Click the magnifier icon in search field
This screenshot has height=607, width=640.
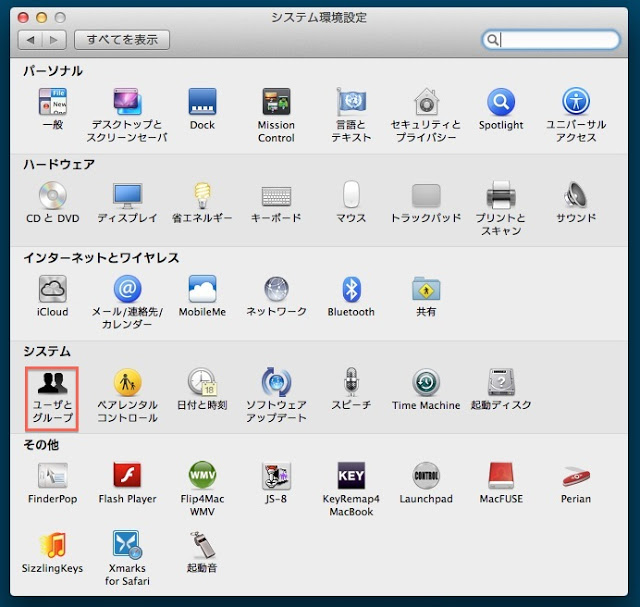(493, 40)
